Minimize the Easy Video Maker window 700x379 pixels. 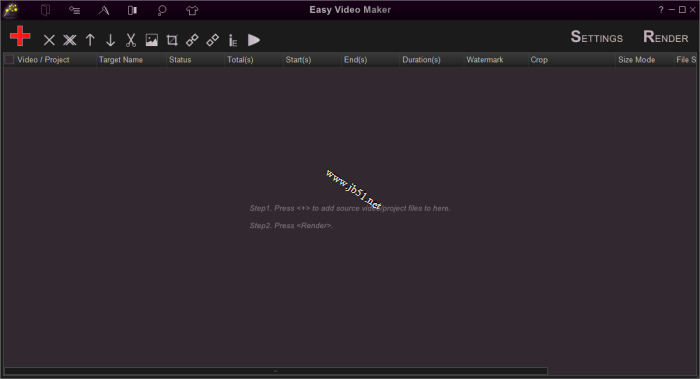click(x=671, y=9)
